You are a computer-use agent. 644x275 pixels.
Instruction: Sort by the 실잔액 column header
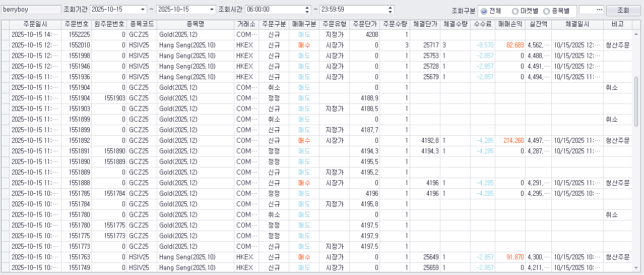pos(538,24)
